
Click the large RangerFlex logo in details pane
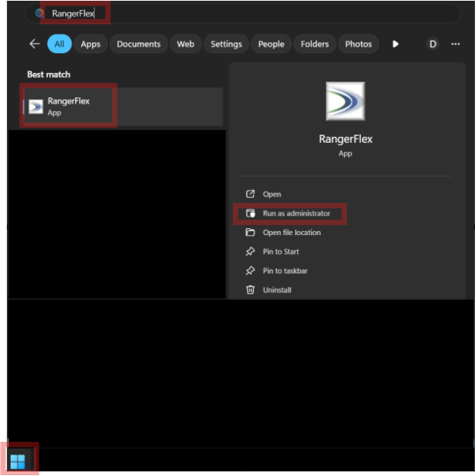345,102
